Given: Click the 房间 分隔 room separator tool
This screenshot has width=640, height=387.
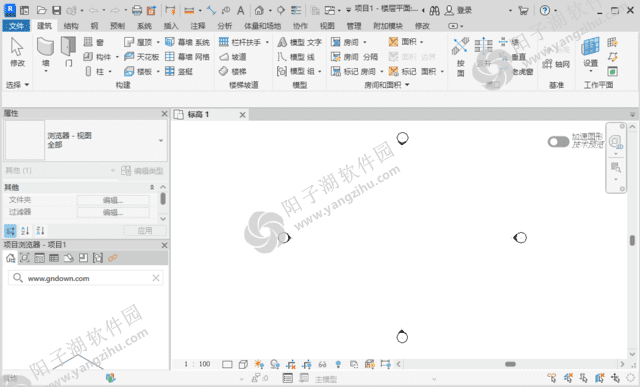Looking at the screenshot, I should click(354, 57).
